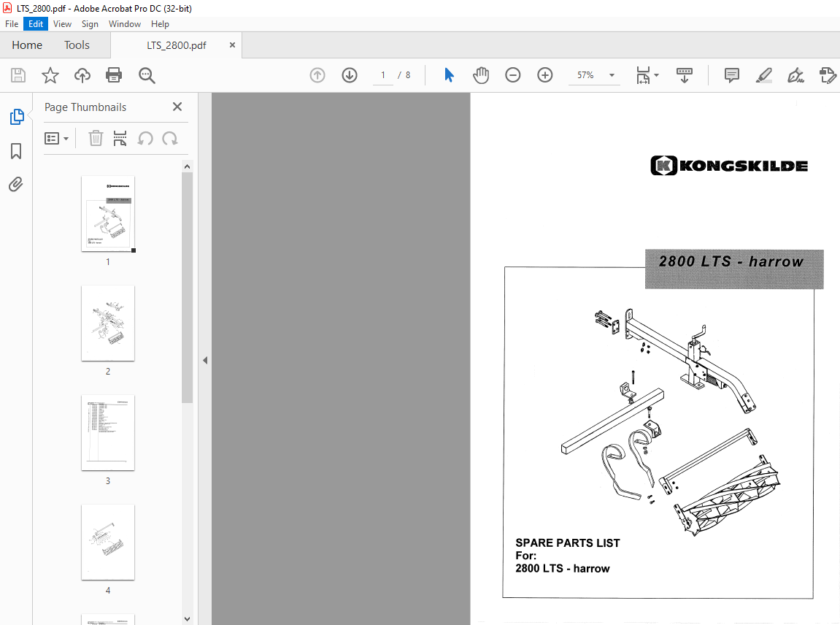Select page 3 thumbnail
This screenshot has height=625, width=840.
tap(108, 432)
